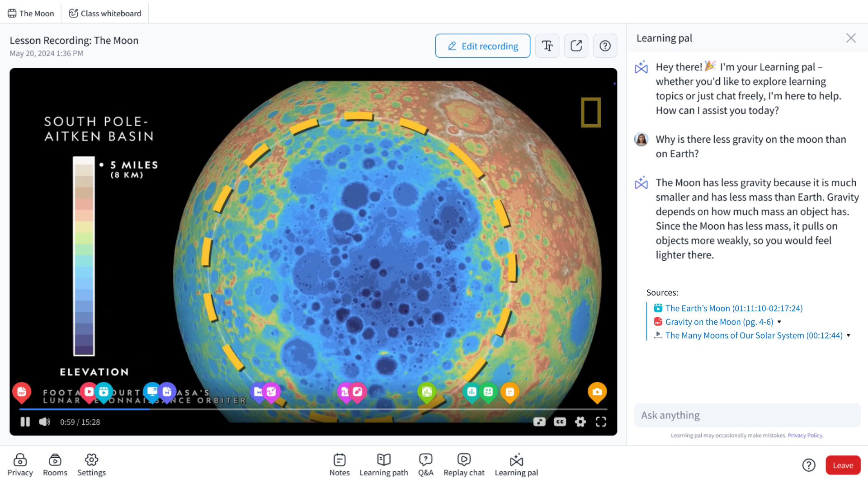Click the share recording icon

[x=576, y=46]
